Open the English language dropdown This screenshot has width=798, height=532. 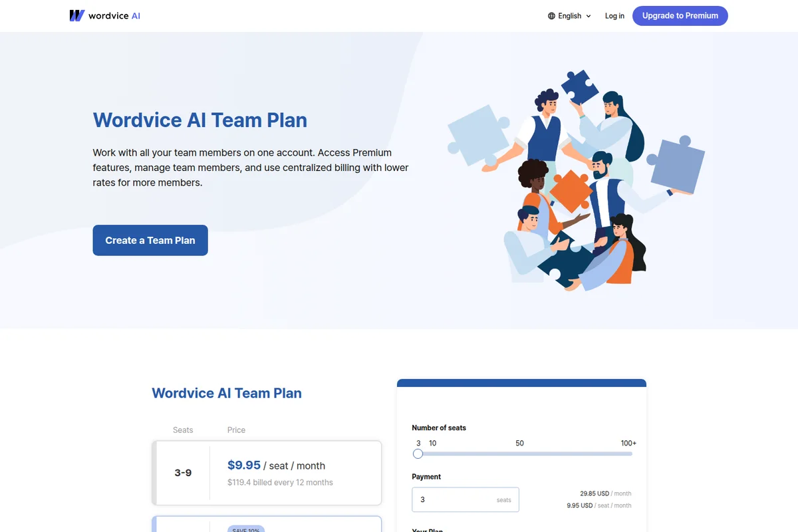[x=570, y=15]
